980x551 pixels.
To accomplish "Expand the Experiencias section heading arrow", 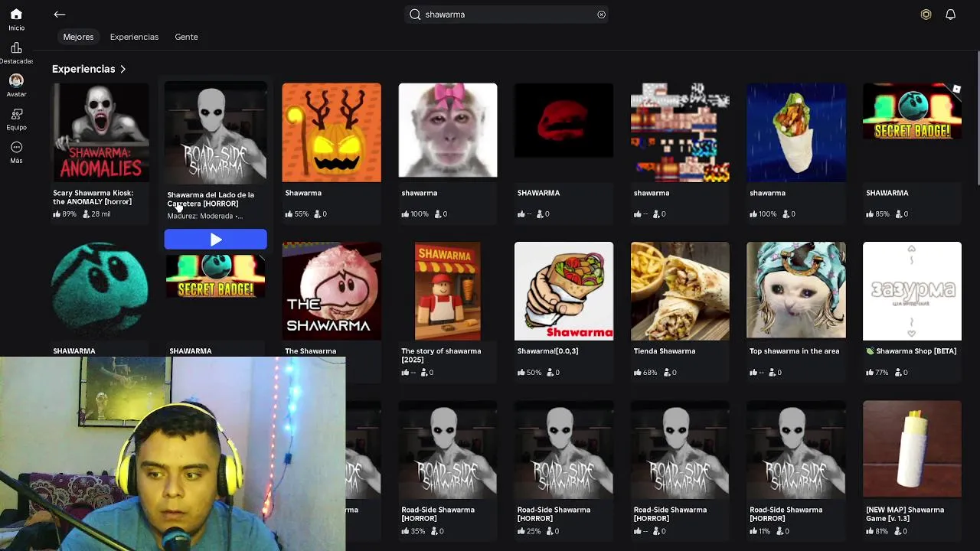I will [122, 69].
